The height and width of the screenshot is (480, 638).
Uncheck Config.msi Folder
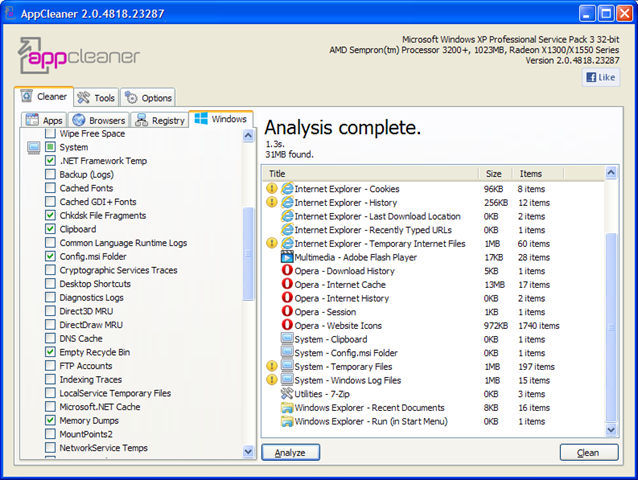[50, 256]
